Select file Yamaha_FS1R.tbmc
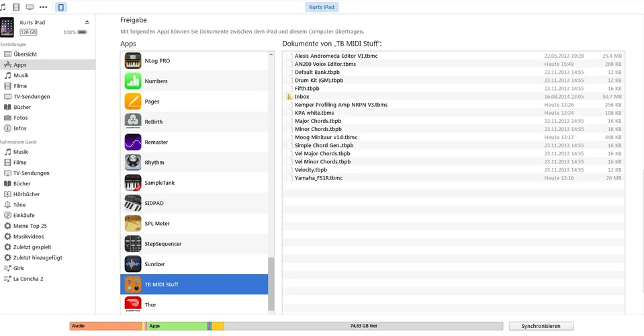 pos(453,178)
